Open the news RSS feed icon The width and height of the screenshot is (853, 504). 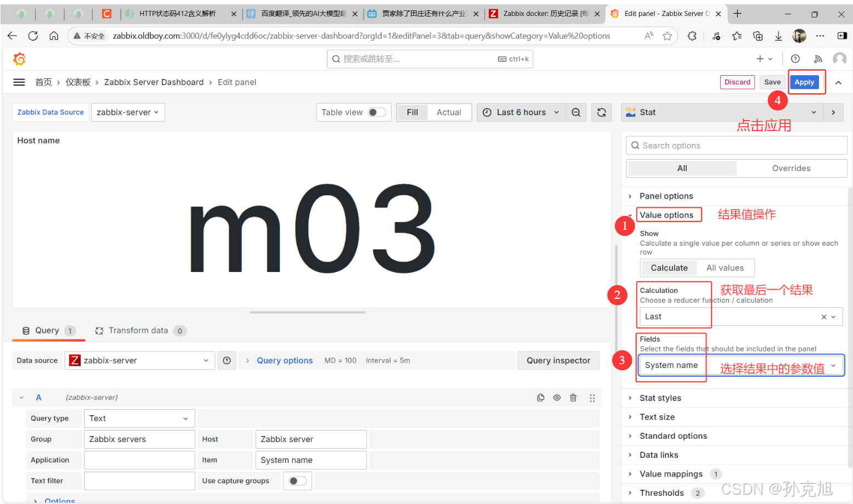(x=818, y=59)
